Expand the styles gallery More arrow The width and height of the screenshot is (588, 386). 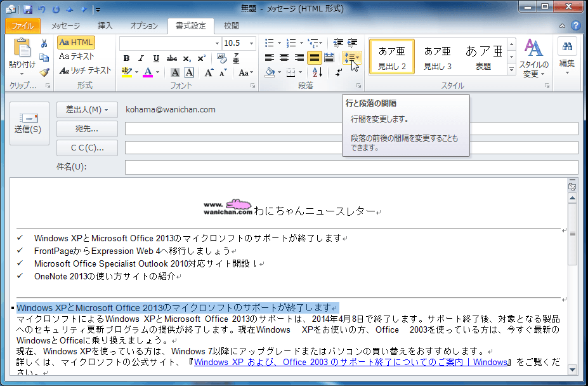coord(511,69)
